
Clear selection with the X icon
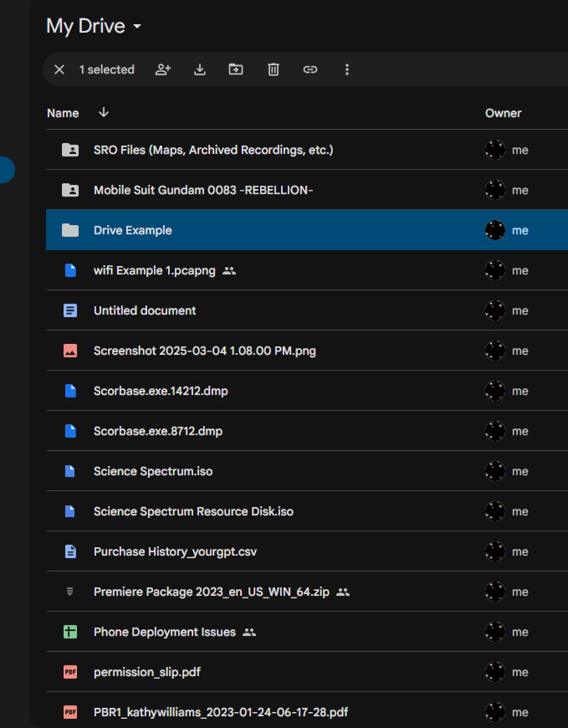pos(59,70)
